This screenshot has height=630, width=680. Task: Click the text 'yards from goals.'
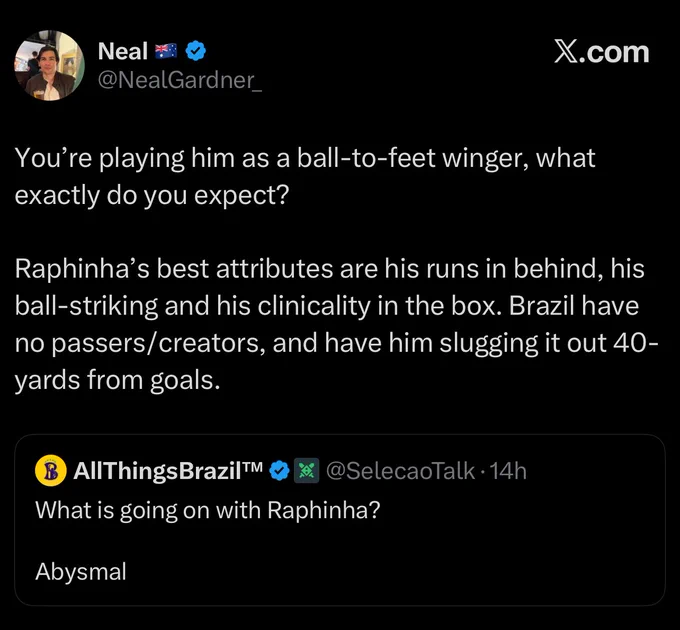point(118,380)
